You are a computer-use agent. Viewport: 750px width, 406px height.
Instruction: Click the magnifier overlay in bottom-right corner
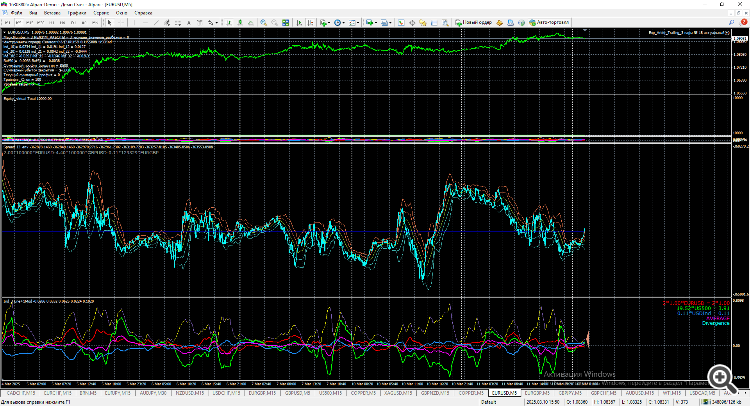click(719, 375)
